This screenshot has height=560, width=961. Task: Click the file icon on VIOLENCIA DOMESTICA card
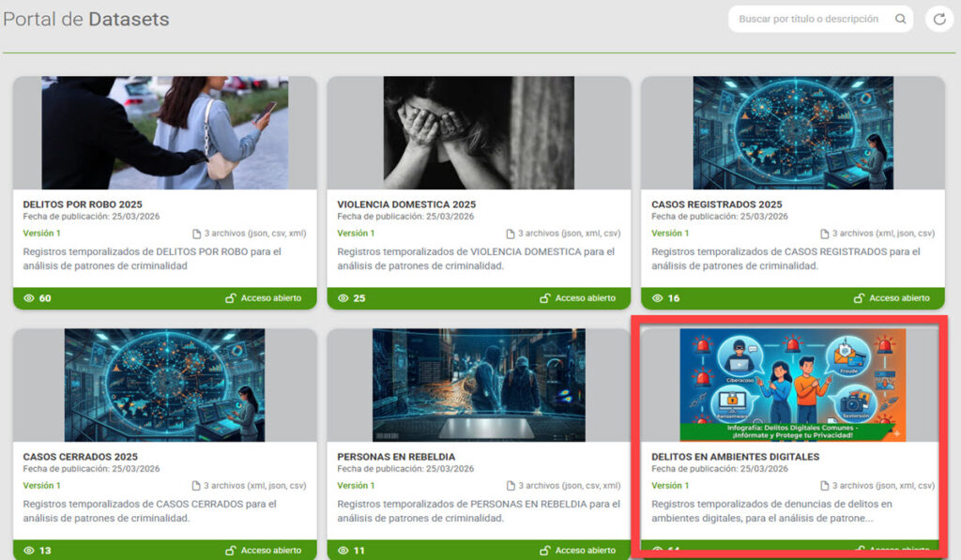pos(511,234)
